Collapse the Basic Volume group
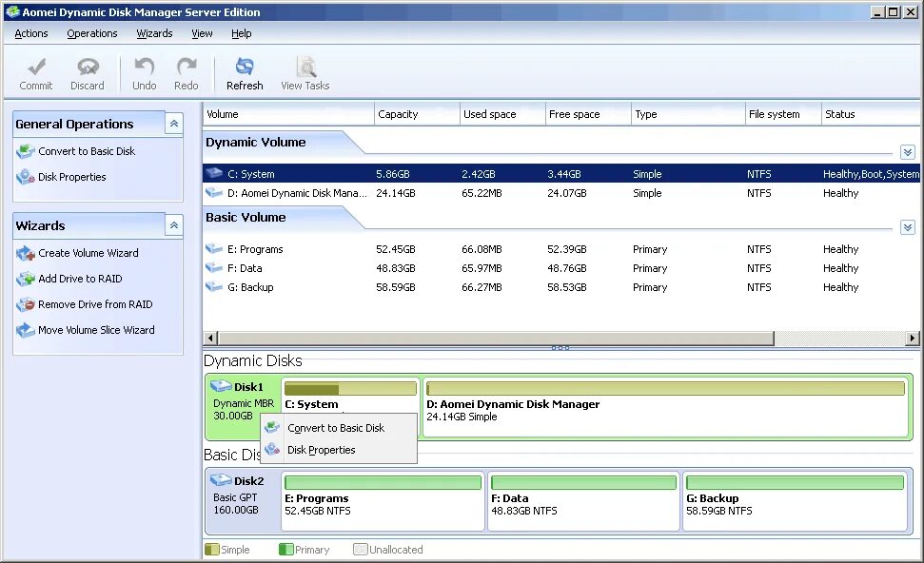924x563 pixels. [x=908, y=227]
